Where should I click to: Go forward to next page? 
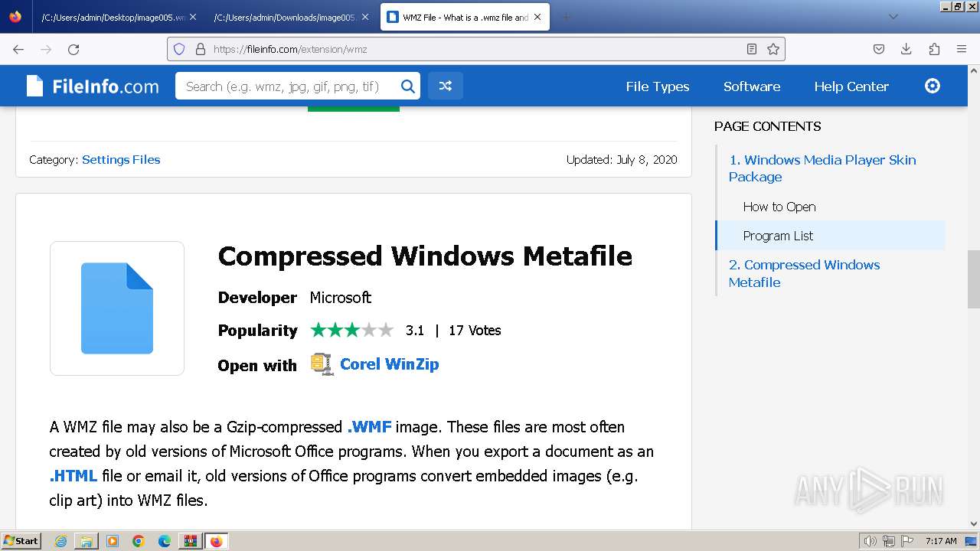[x=46, y=49]
